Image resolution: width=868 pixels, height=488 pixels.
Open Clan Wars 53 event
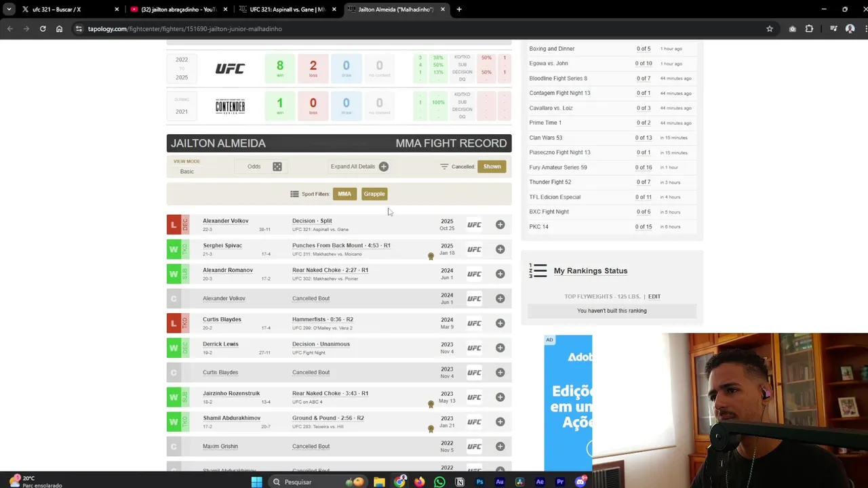click(546, 138)
